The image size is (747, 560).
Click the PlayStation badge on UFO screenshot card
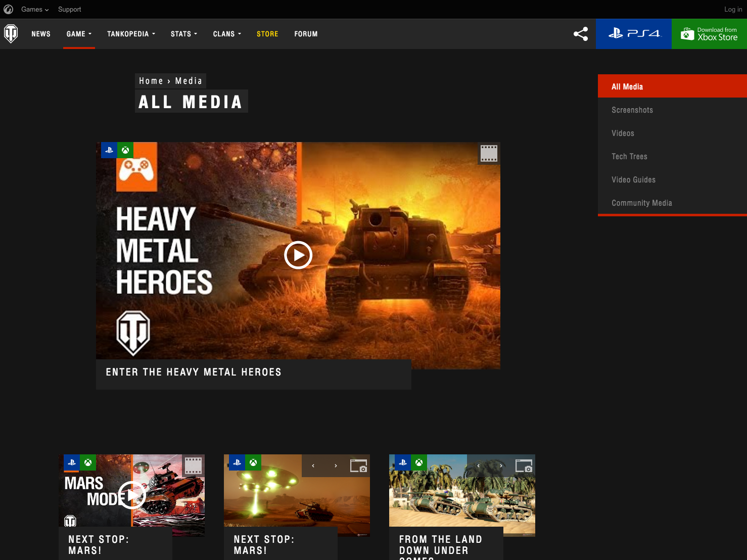click(x=237, y=462)
